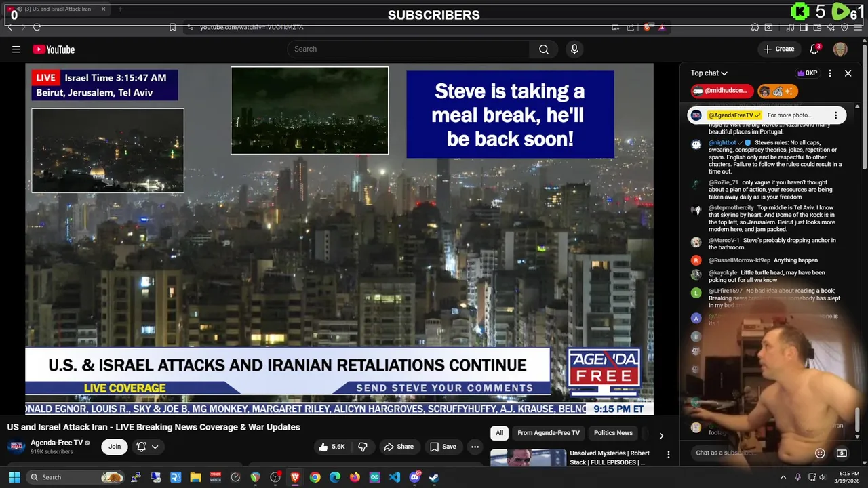Screen dimensions: 868x488
Task: Save video to a playlist
Action: click(443, 447)
